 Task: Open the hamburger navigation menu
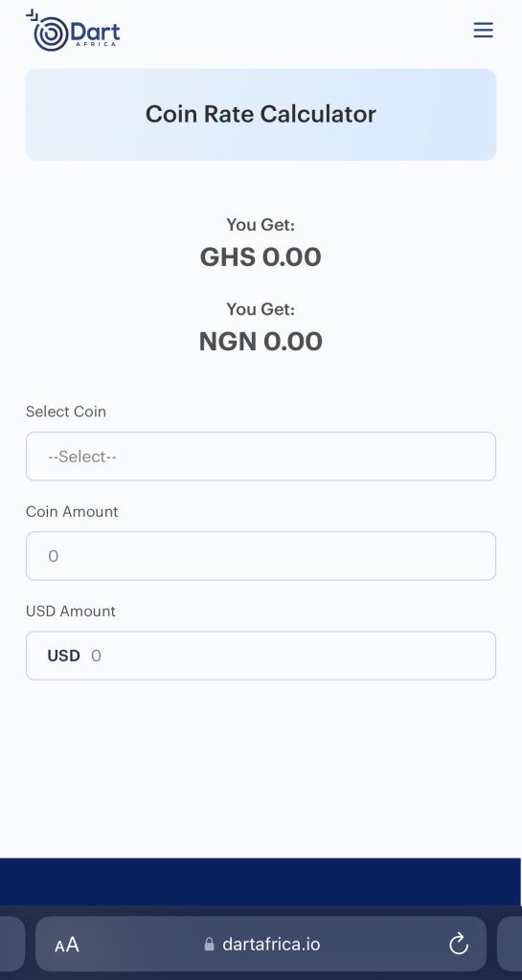coord(484,30)
